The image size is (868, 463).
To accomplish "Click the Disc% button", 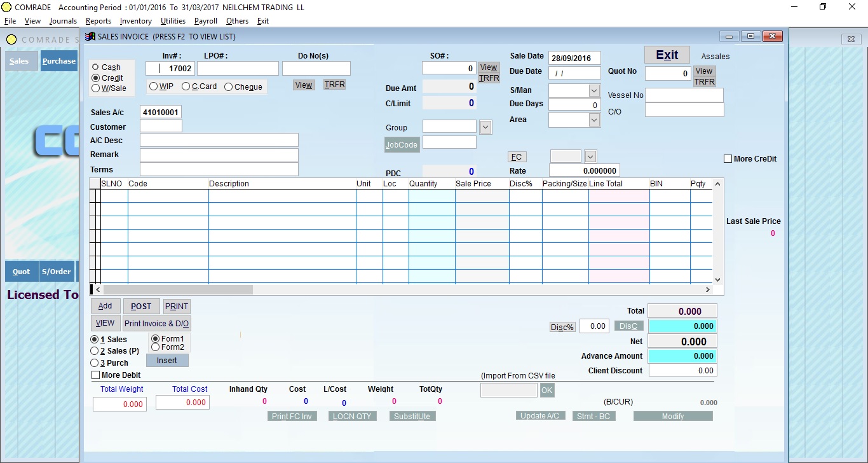I will pyautogui.click(x=562, y=327).
